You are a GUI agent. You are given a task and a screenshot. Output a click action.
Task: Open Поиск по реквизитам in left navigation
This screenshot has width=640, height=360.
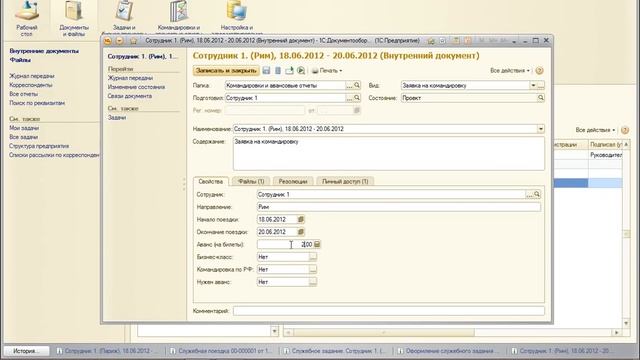click(37, 103)
